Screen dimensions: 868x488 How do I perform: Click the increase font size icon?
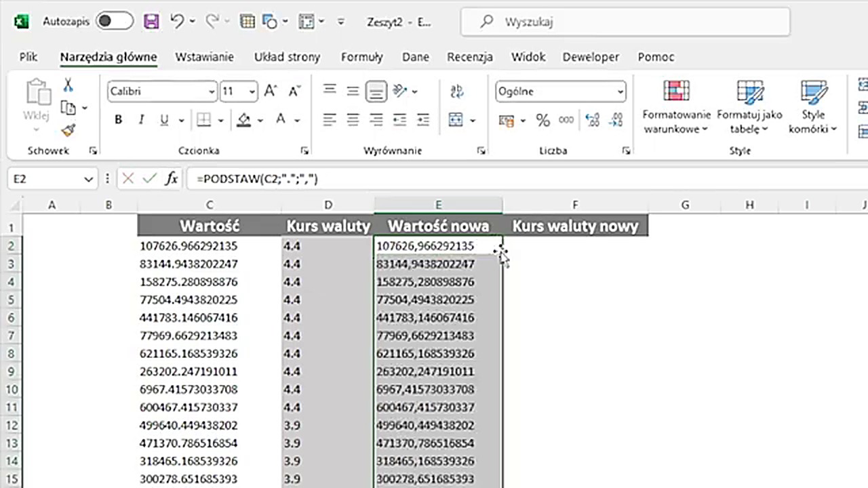[x=271, y=91]
